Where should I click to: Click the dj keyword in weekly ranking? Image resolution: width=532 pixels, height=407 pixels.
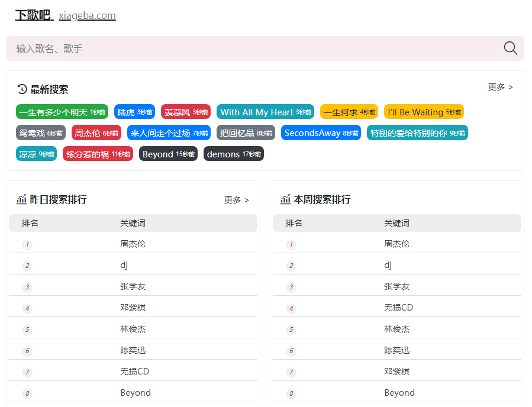388,264
